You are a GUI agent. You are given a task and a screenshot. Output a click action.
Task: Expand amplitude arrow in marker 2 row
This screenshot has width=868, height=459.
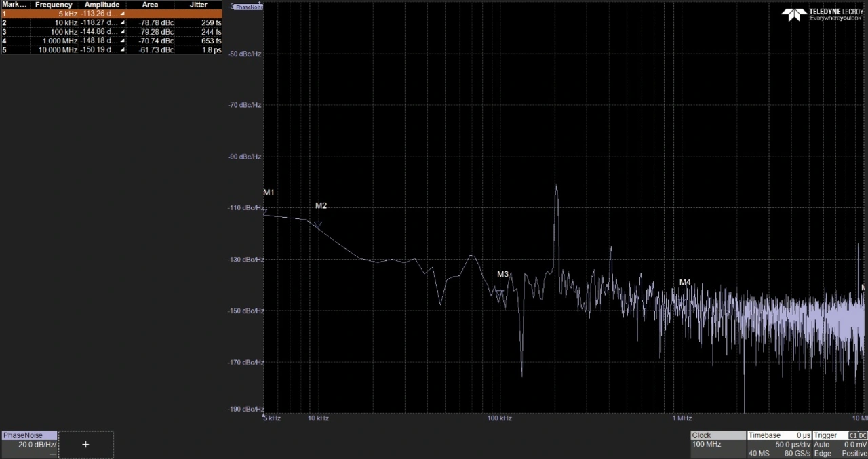tap(123, 23)
